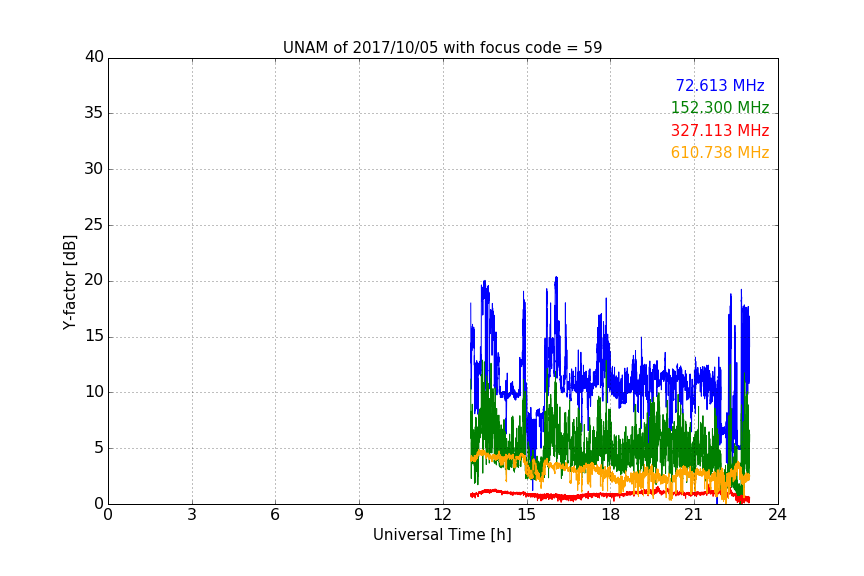Select the blue 72.613 MHz legend label
The height and width of the screenshot is (576, 864).
(x=720, y=85)
